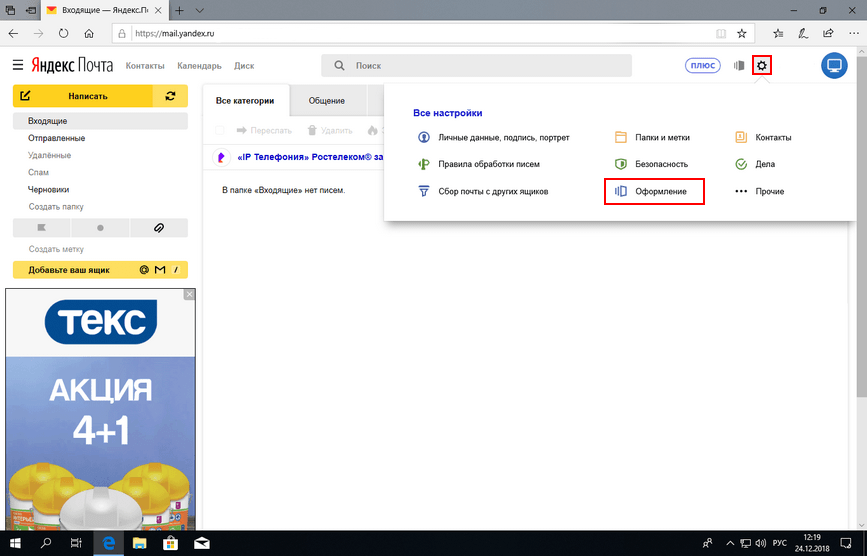The height and width of the screenshot is (556, 867).
Task: Click the Удалить toolbar button
Action: 330,130
